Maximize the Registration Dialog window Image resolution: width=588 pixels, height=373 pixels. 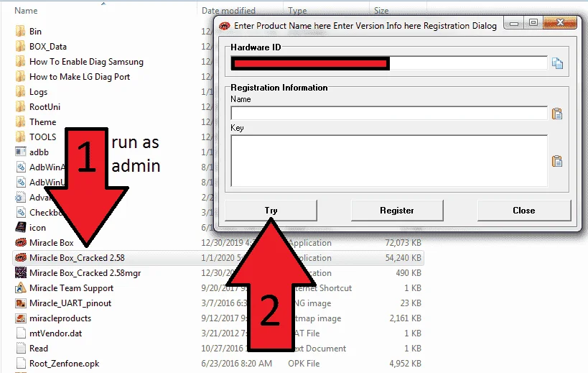[x=533, y=23]
